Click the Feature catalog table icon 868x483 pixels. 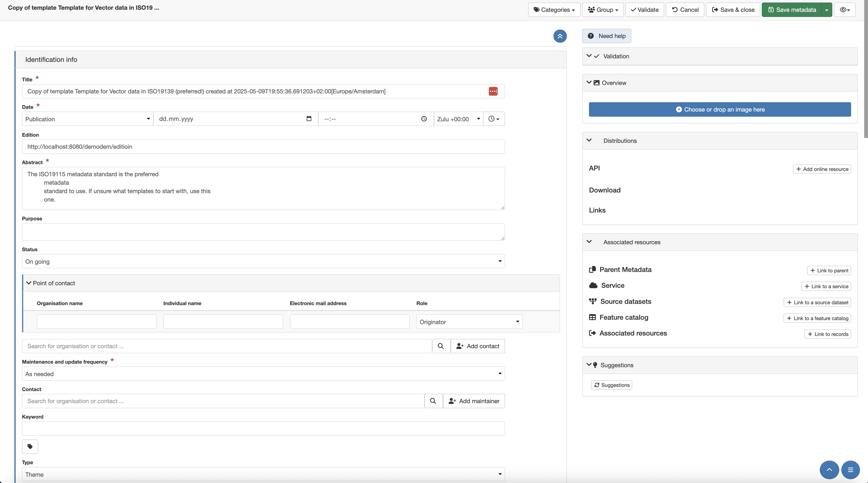(x=592, y=317)
